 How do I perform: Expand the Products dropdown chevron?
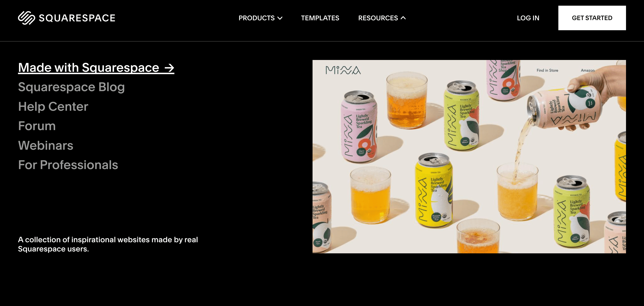click(x=280, y=18)
